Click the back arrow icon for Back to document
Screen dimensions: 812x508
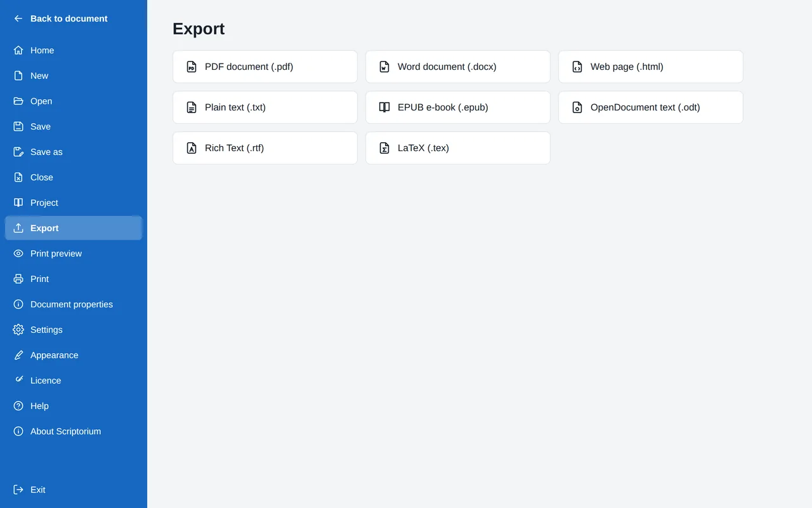(x=18, y=18)
